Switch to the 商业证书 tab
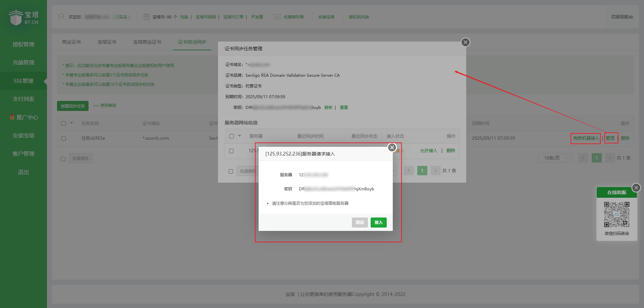The width and height of the screenshot is (644, 308). (71, 42)
